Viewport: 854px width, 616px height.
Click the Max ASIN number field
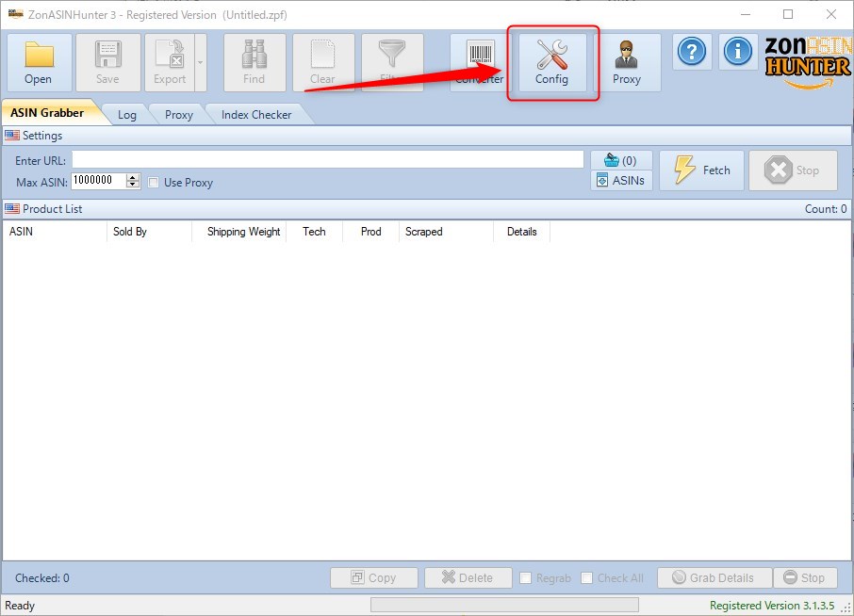(x=99, y=181)
